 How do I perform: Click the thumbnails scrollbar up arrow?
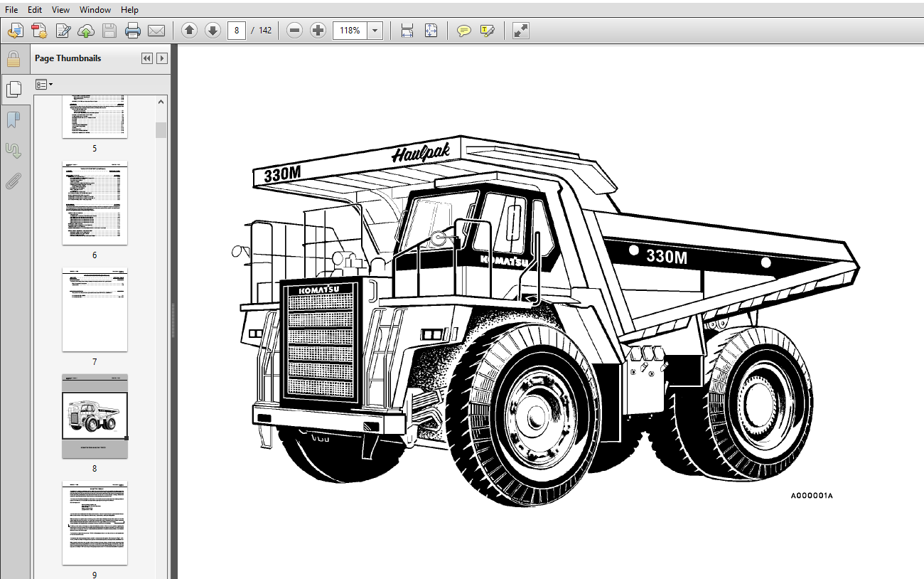coord(161,102)
